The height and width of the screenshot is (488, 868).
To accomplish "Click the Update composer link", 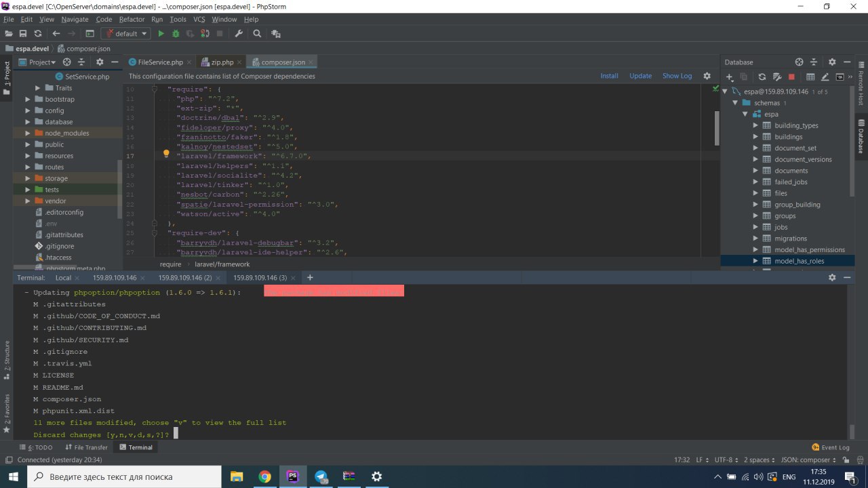I will click(x=640, y=76).
